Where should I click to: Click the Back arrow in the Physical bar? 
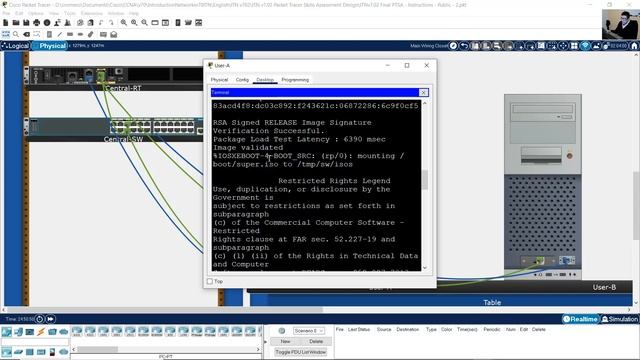(x=464, y=46)
